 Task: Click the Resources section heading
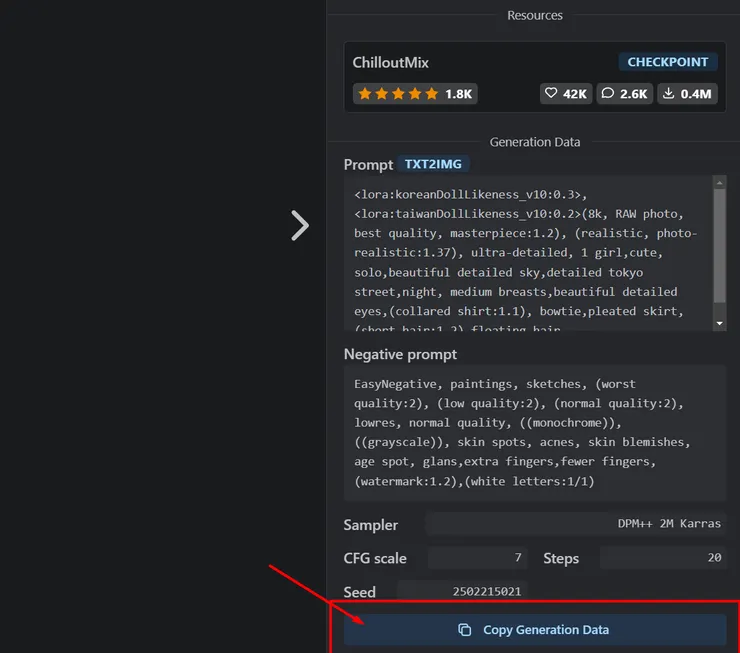535,16
